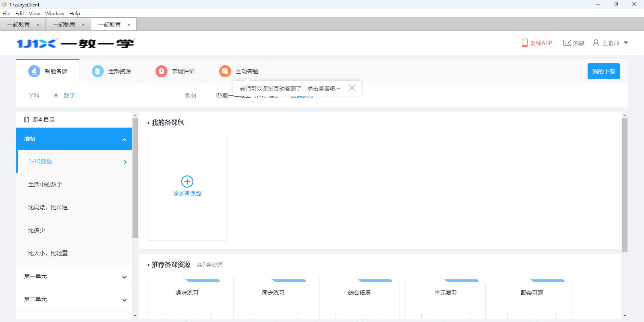Open messages via envelope icon

[567, 43]
